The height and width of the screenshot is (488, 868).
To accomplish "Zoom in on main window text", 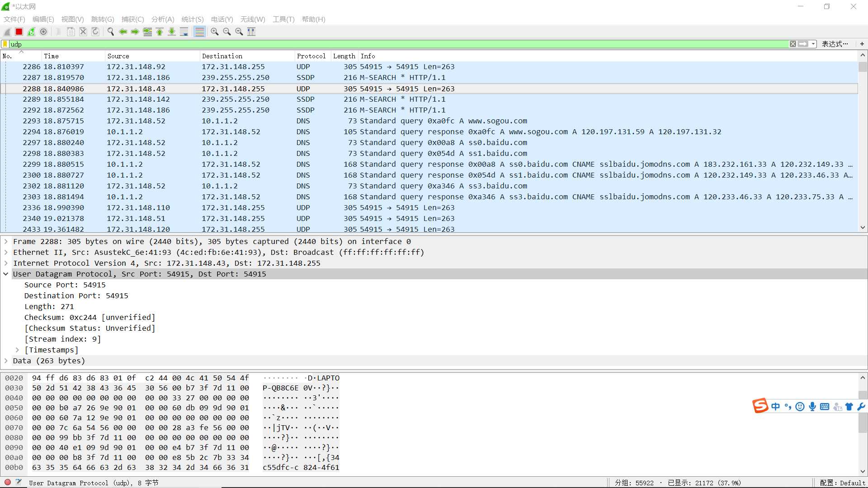I will coord(215,32).
